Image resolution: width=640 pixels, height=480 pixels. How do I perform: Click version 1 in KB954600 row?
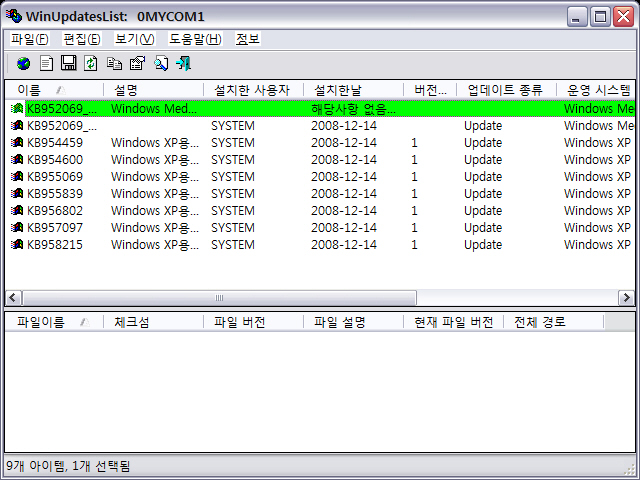click(x=414, y=160)
